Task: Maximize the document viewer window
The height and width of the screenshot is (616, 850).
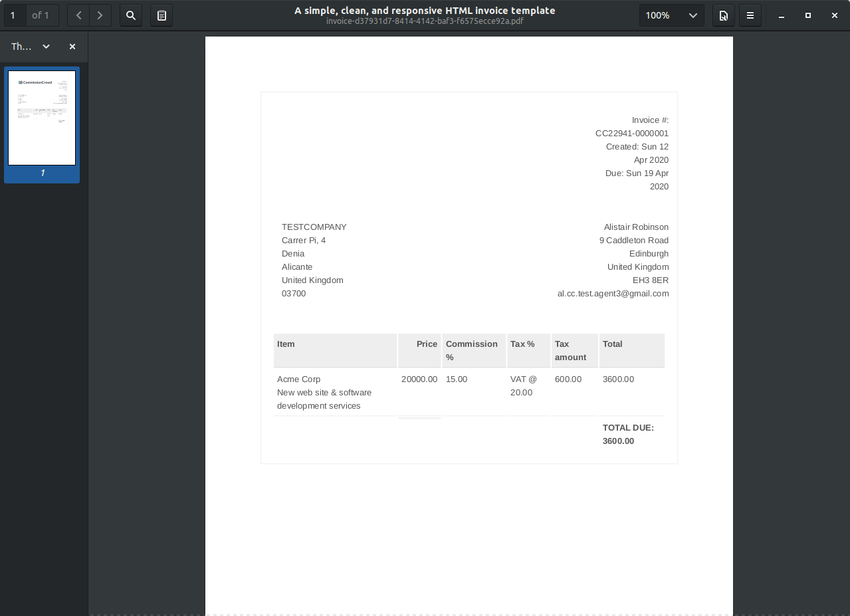Action: [808, 15]
